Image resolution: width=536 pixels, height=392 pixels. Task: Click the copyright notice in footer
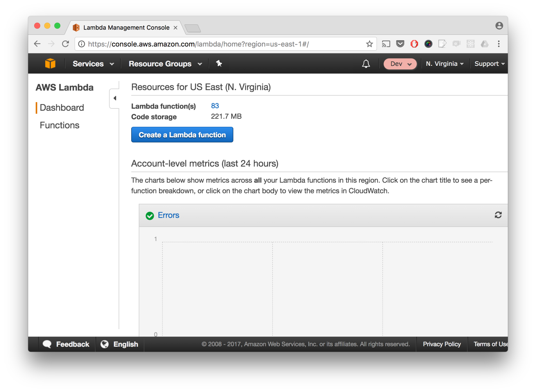[x=306, y=344]
